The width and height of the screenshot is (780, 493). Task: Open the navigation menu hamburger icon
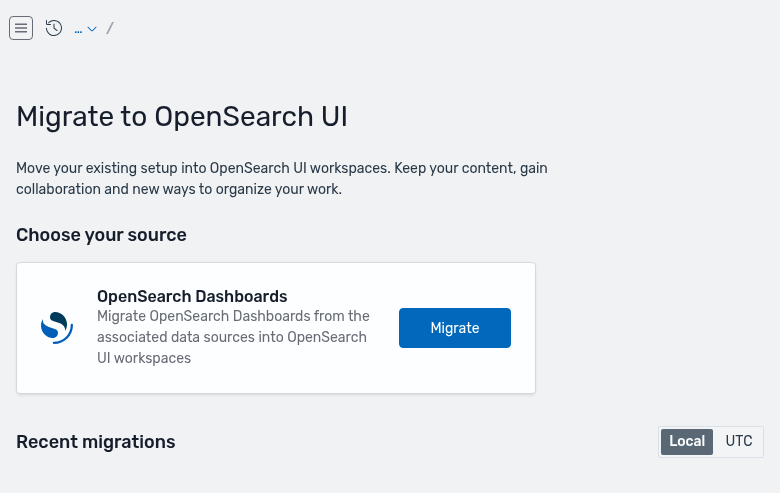[21, 28]
